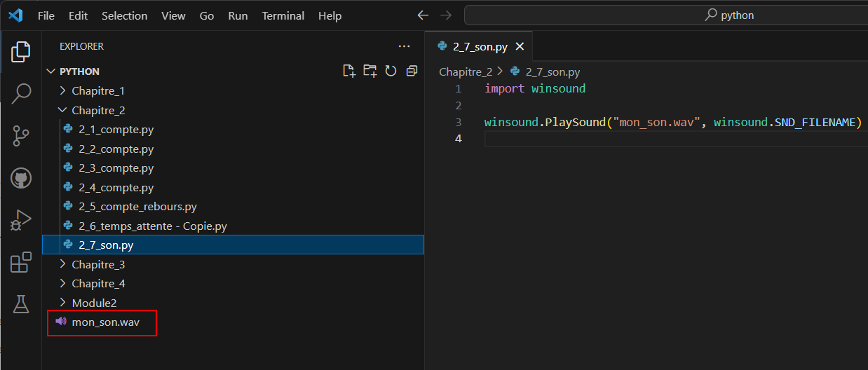Click 2_7_son.py in the breadcrumb
Image resolution: width=868 pixels, height=370 pixels.
(x=552, y=71)
